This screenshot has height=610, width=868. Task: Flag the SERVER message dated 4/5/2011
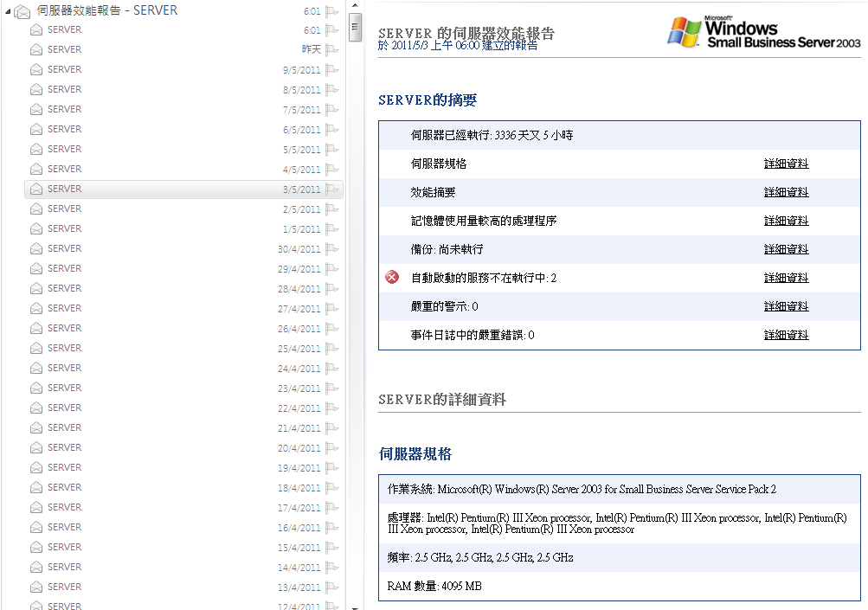click(x=332, y=170)
